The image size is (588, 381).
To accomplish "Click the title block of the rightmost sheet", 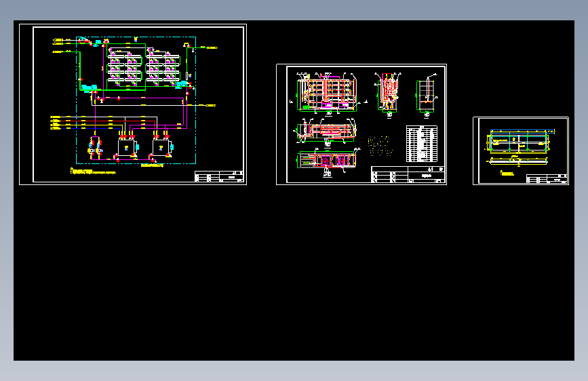I will point(547,179).
